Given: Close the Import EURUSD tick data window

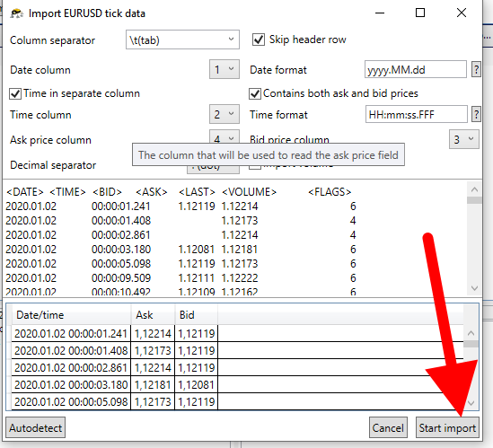Looking at the screenshot, I should coord(462,13).
